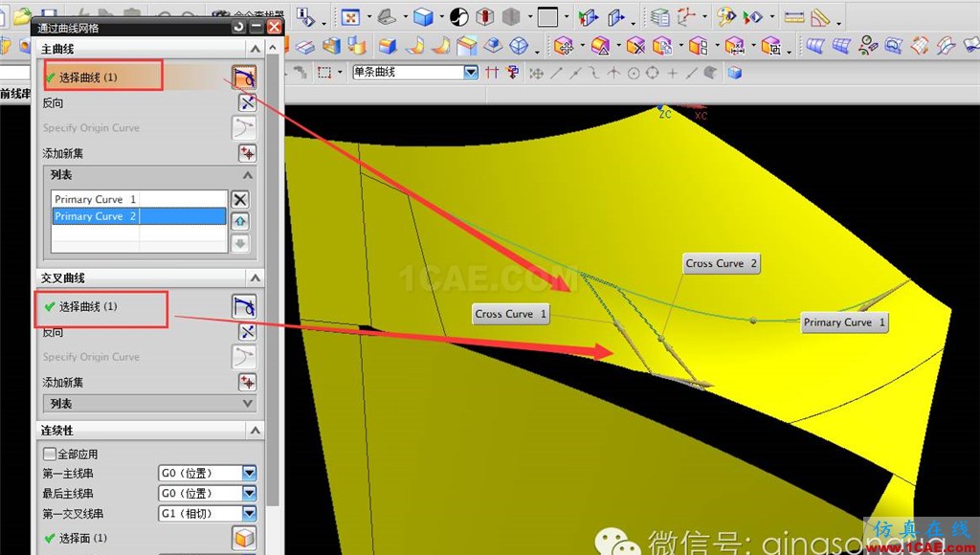
Task: Open the 第一交叉线串 continuity dropdown
Action: tap(250, 513)
